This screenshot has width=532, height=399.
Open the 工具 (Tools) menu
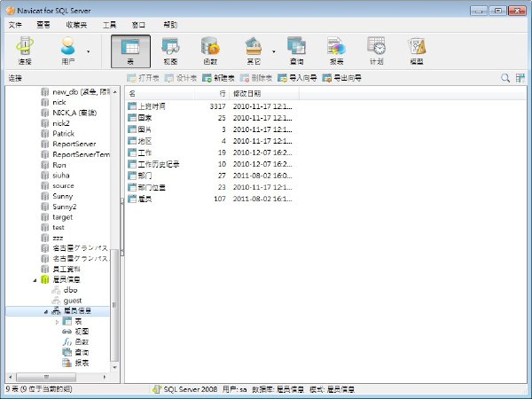tap(109, 25)
